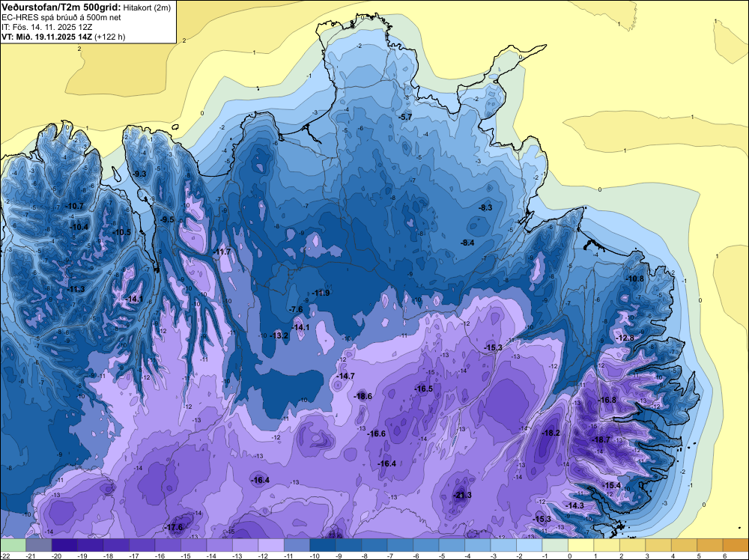Screen dimensions: 749x560
Task: Click the -16.8 temperature reading
Action: click(x=607, y=400)
